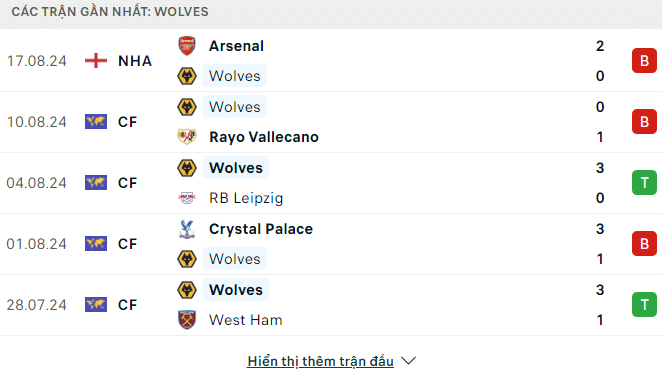Click world map flag icon for 10.08.24 match
This screenshot has width=662, height=383.
point(96,122)
